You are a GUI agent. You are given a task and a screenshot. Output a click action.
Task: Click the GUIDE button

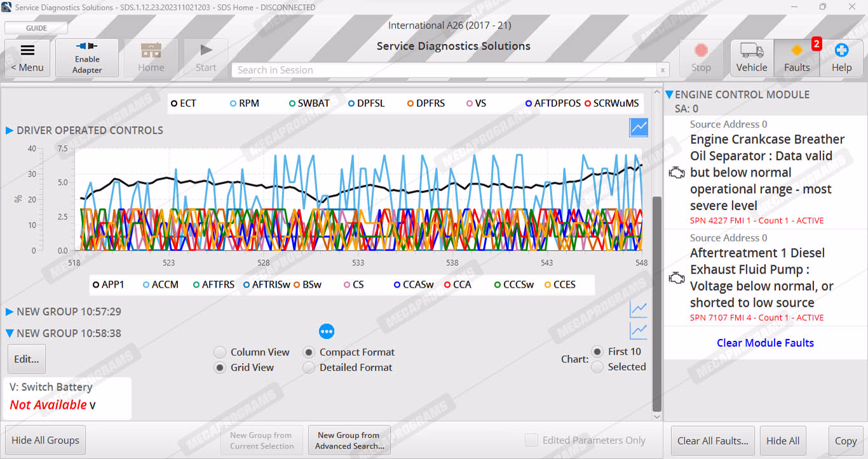(36, 28)
